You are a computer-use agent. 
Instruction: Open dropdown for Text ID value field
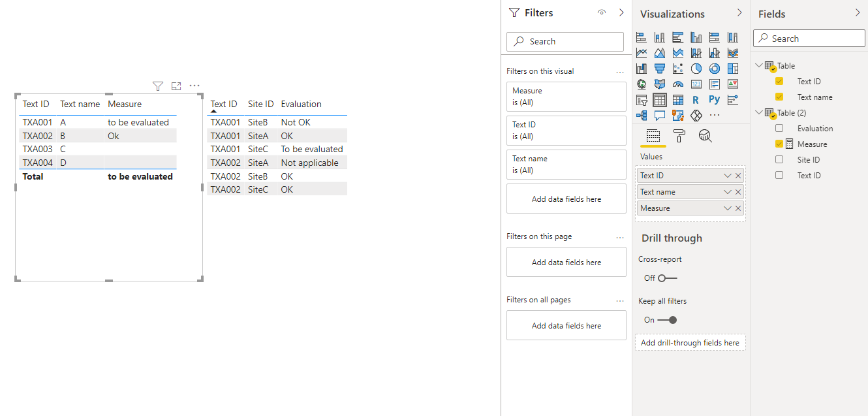click(x=728, y=176)
